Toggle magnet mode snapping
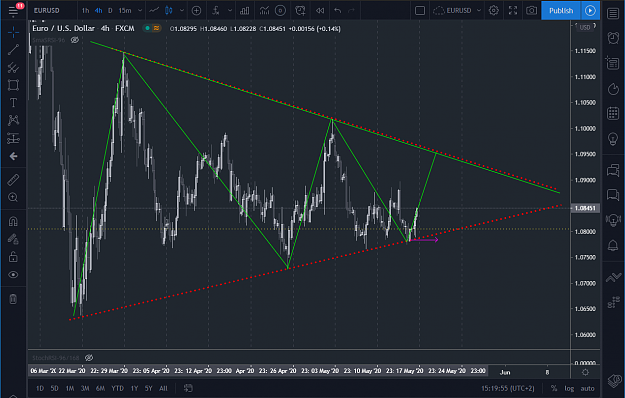625x398 pixels. pyautogui.click(x=13, y=221)
